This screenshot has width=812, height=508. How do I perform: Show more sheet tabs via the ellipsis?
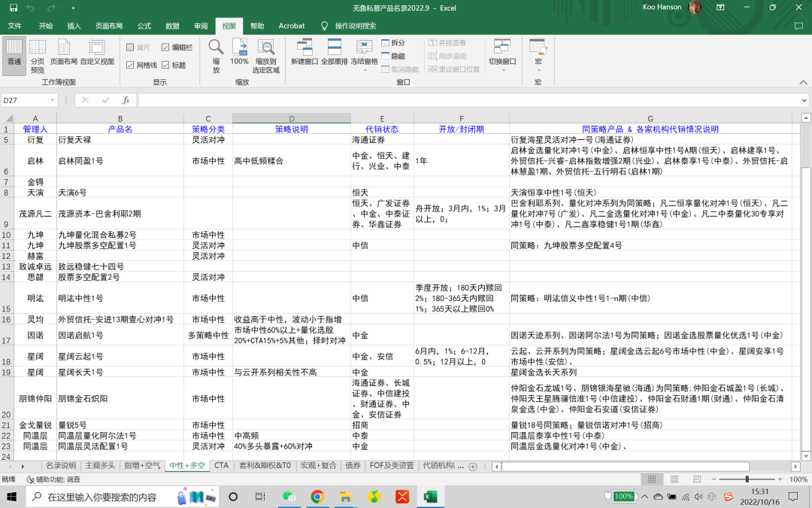[460, 466]
